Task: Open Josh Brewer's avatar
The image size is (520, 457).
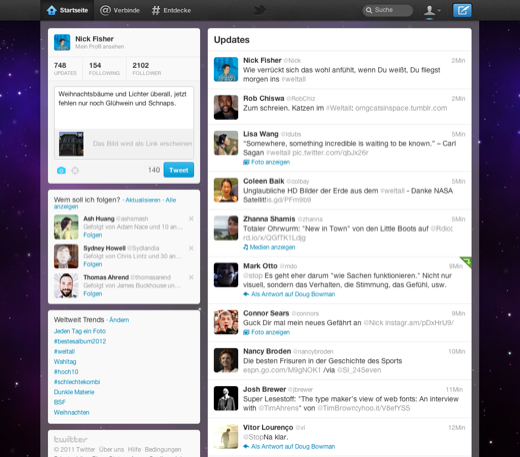Action: [x=226, y=398]
